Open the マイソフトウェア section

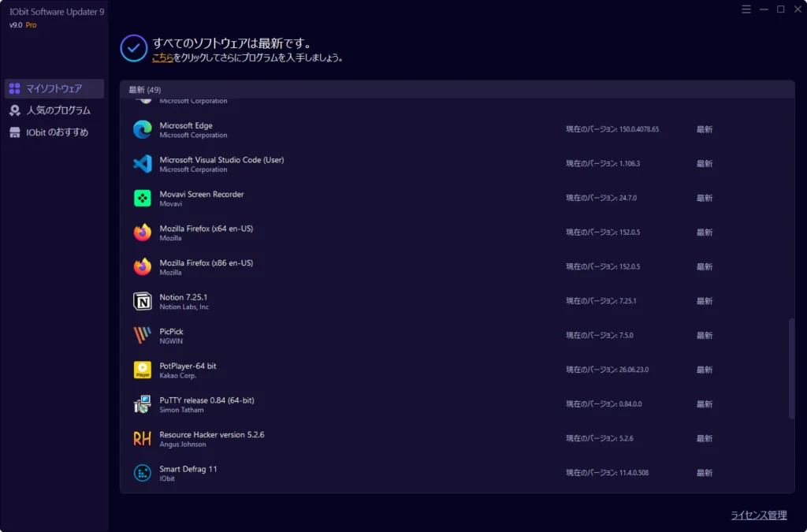point(54,88)
